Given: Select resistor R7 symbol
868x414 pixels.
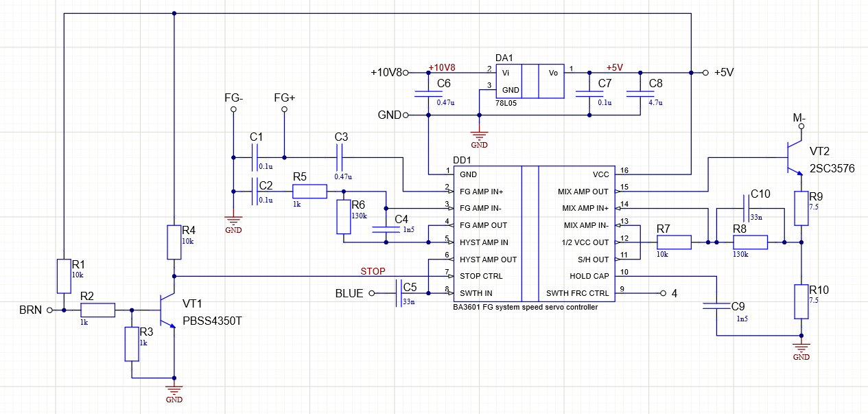Looking at the screenshot, I should pyautogui.click(x=673, y=242).
